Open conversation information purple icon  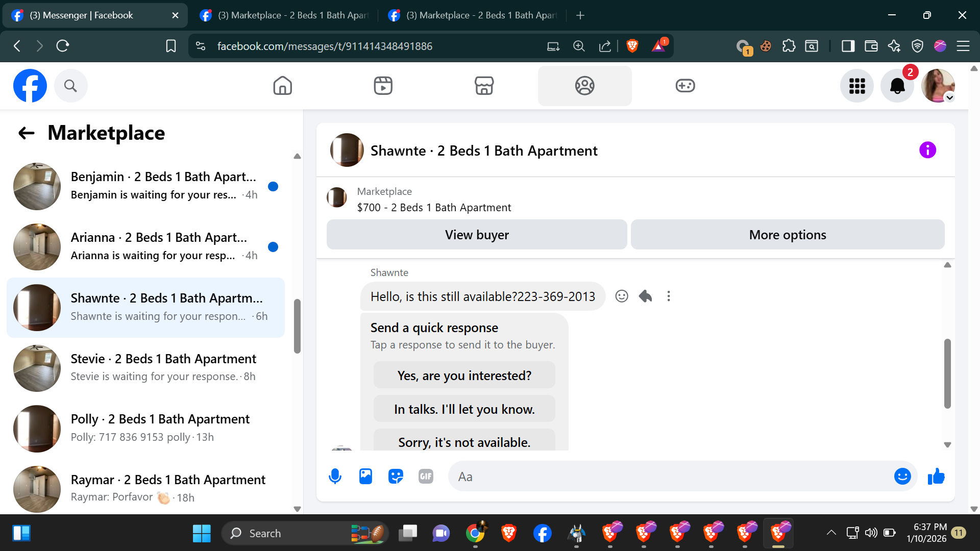click(927, 150)
